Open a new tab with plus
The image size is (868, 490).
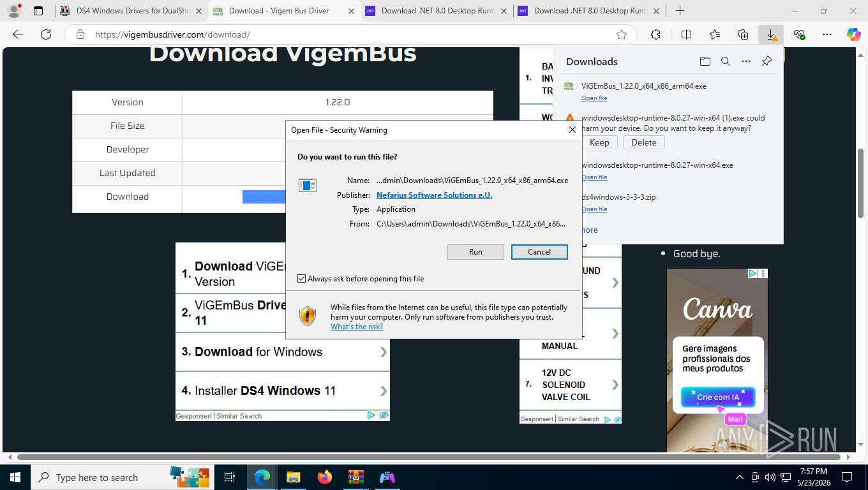[x=680, y=11]
